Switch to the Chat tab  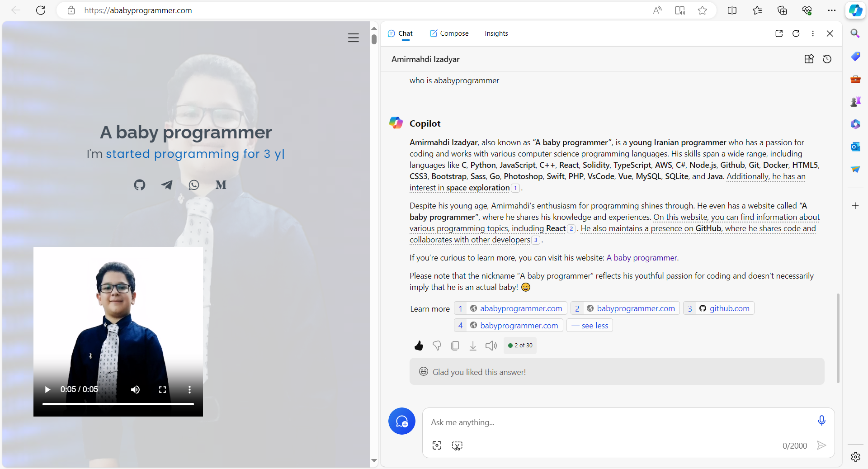(401, 33)
